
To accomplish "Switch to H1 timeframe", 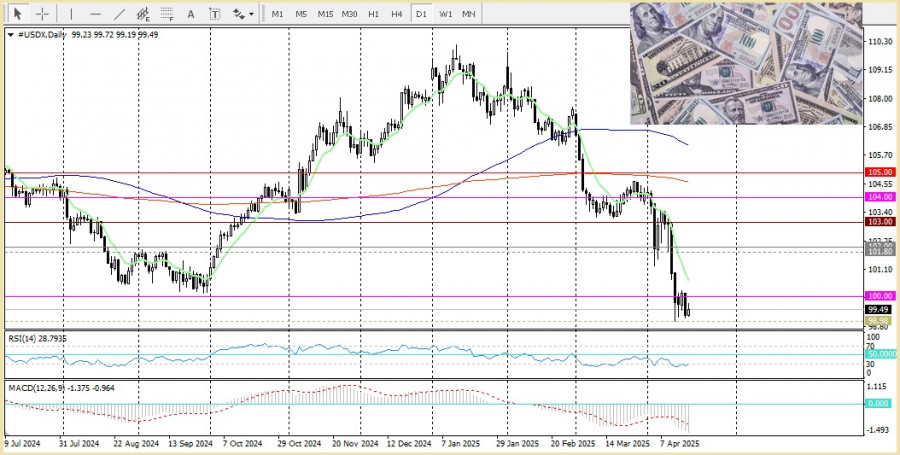I will [x=373, y=14].
